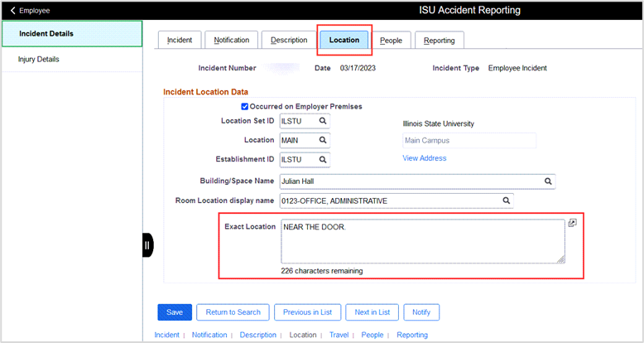Image resolution: width=644 pixels, height=343 pixels.
Task: Click the bottom Incident link
Action: [166, 335]
